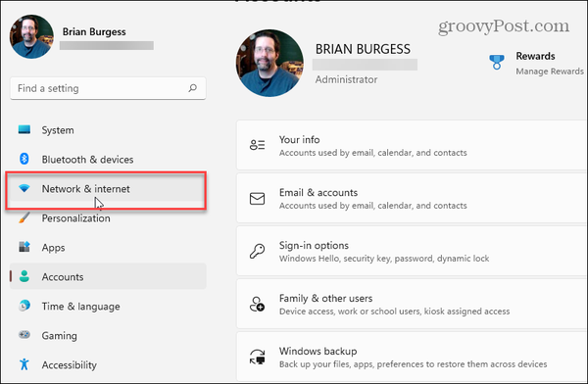Image resolution: width=588 pixels, height=384 pixels.
Task: Click the key icon for Sign-in options
Action: pyautogui.click(x=257, y=251)
